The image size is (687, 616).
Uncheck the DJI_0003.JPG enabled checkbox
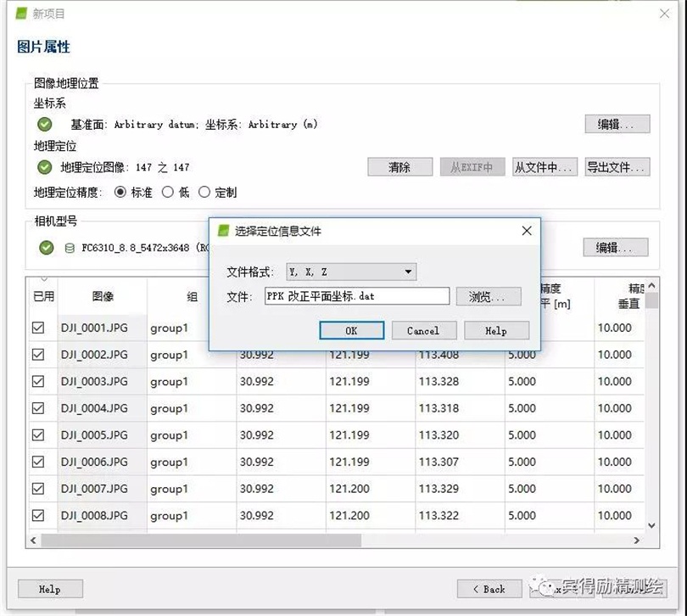coord(38,382)
